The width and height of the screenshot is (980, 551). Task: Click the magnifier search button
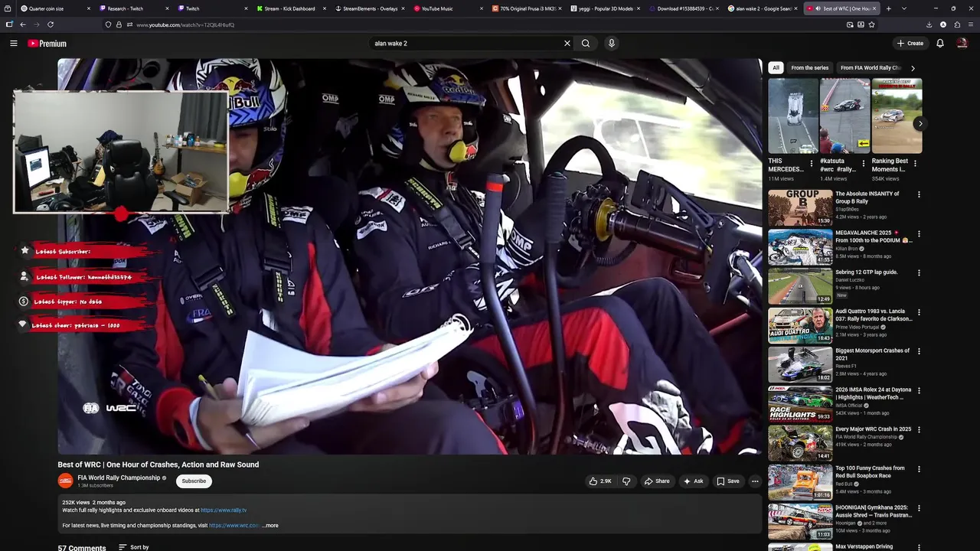tap(586, 44)
